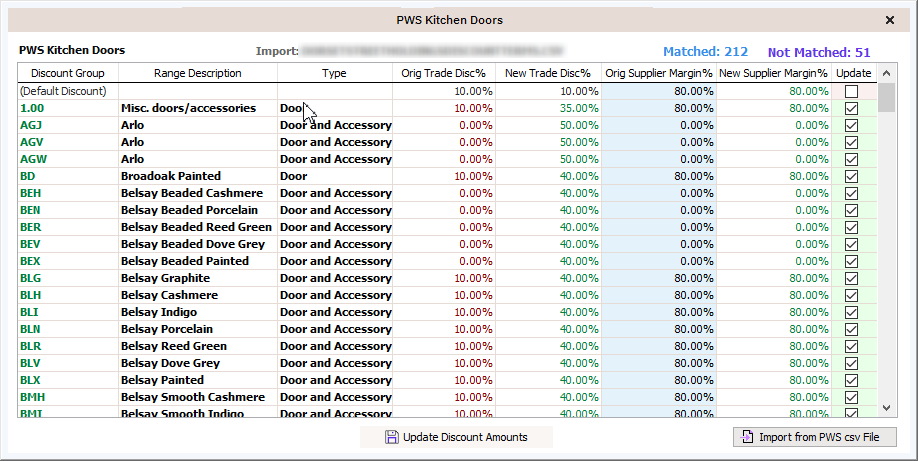Toggle the Update checkbox for AGV Arlo
The height and width of the screenshot is (461, 918).
coord(851,142)
